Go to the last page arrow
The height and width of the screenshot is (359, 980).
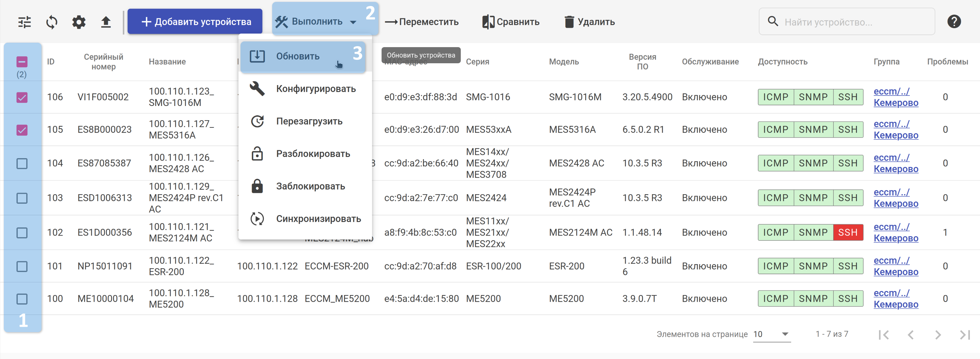point(964,335)
